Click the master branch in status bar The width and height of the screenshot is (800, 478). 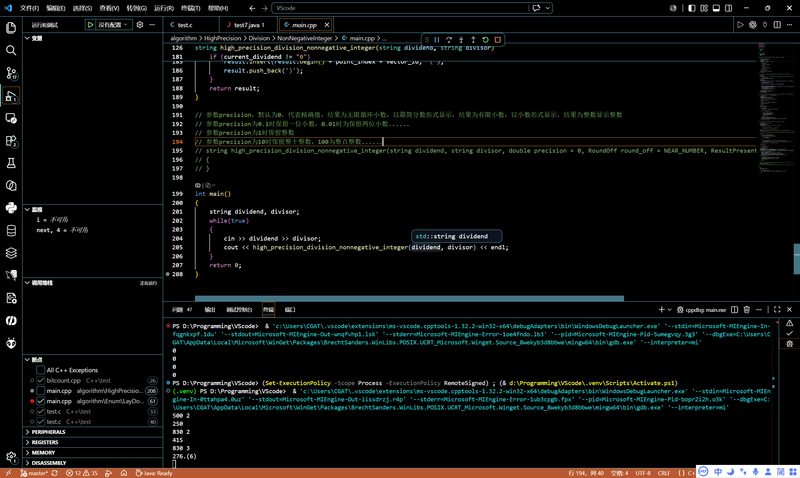(35, 473)
